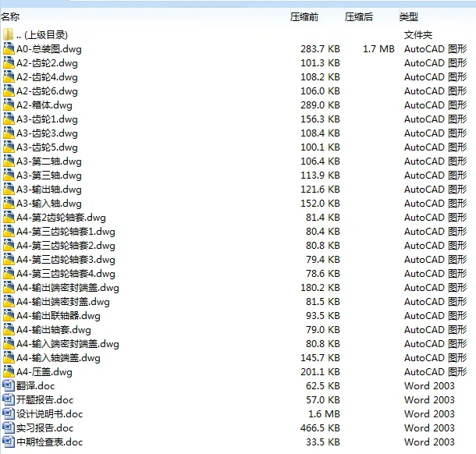The image size is (476, 454).
Task: Sort by the 名称 column header
Action: tap(10, 16)
